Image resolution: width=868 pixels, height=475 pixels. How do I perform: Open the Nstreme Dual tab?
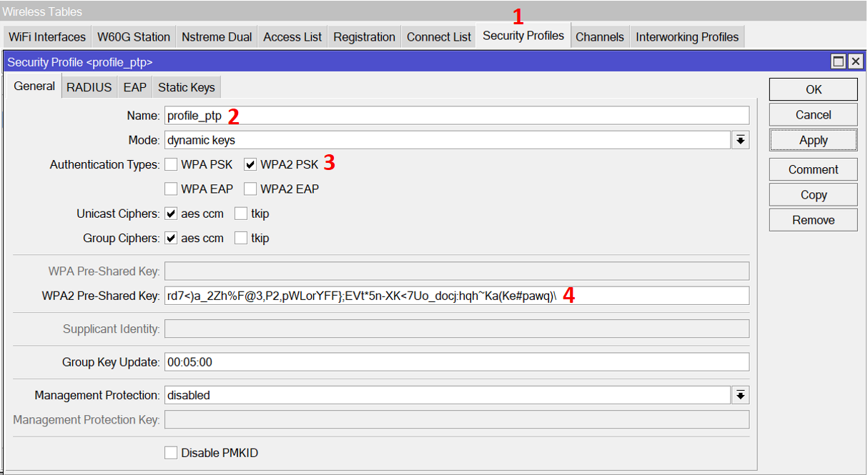pyautogui.click(x=217, y=37)
